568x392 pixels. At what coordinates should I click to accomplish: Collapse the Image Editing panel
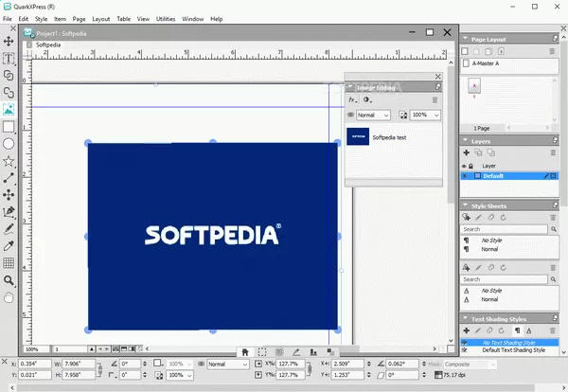pyautogui.click(x=350, y=87)
